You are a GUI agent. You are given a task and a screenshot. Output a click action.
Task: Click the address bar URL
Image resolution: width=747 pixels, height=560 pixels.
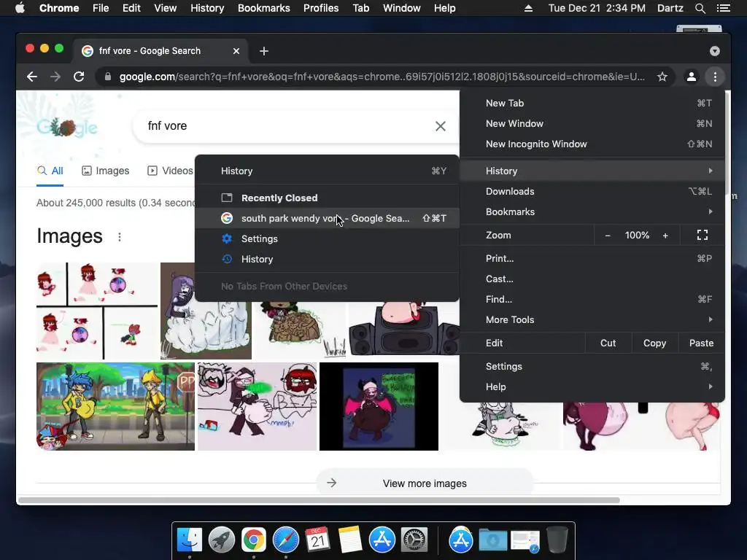pyautogui.click(x=382, y=77)
